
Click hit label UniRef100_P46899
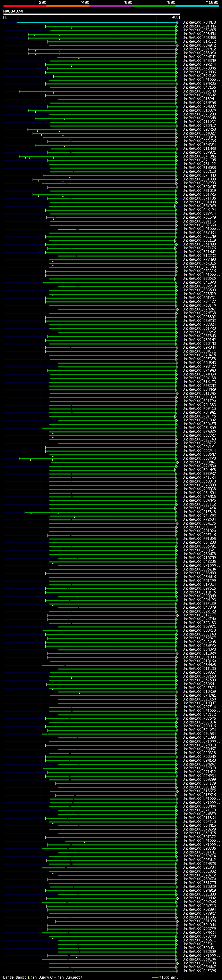[x=199, y=485]
